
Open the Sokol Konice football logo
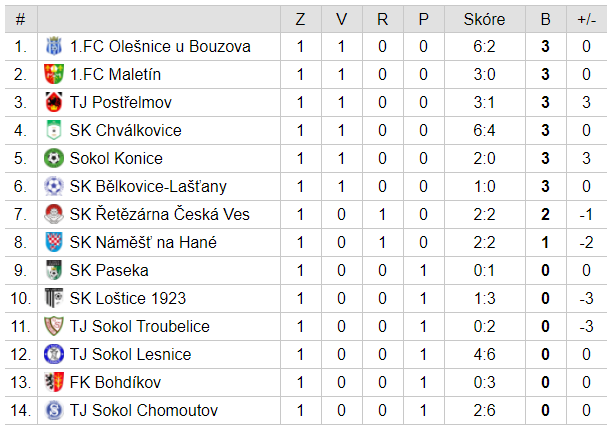pos(54,159)
